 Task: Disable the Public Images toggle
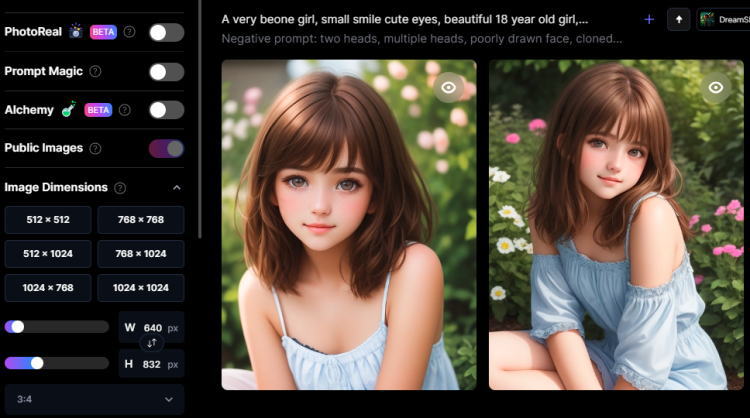tap(166, 149)
